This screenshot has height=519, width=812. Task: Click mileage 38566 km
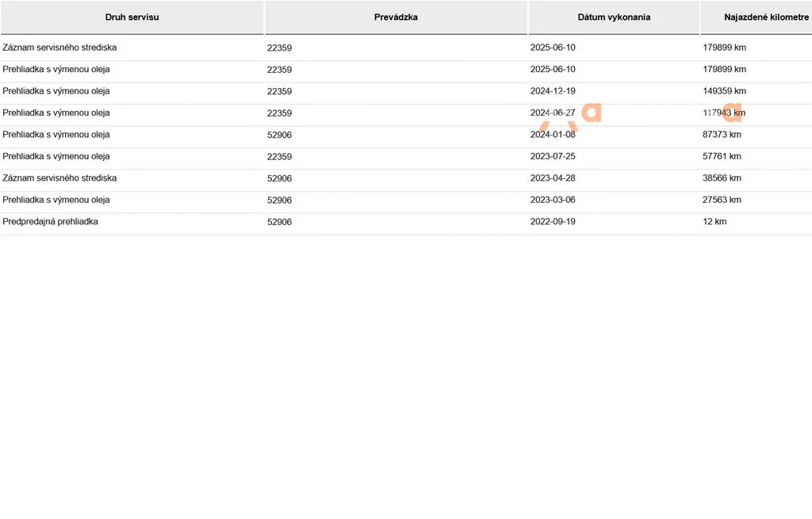click(722, 178)
